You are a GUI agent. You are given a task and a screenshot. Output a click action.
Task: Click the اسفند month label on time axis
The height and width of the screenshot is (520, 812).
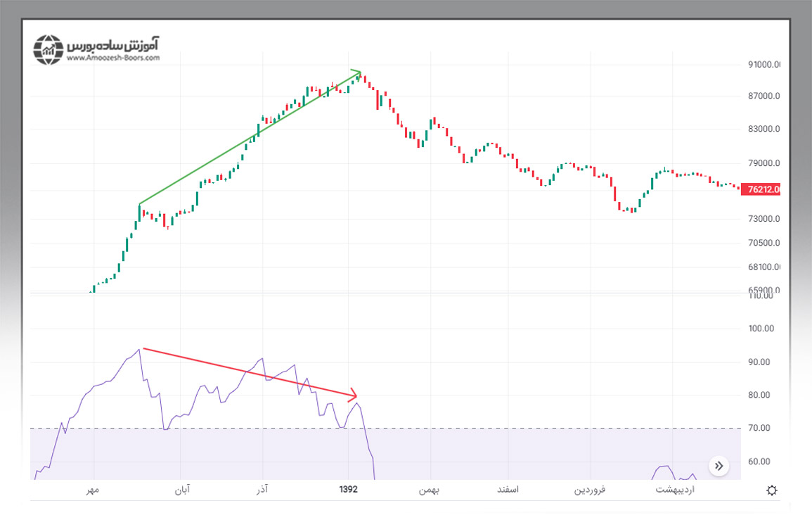(x=507, y=489)
